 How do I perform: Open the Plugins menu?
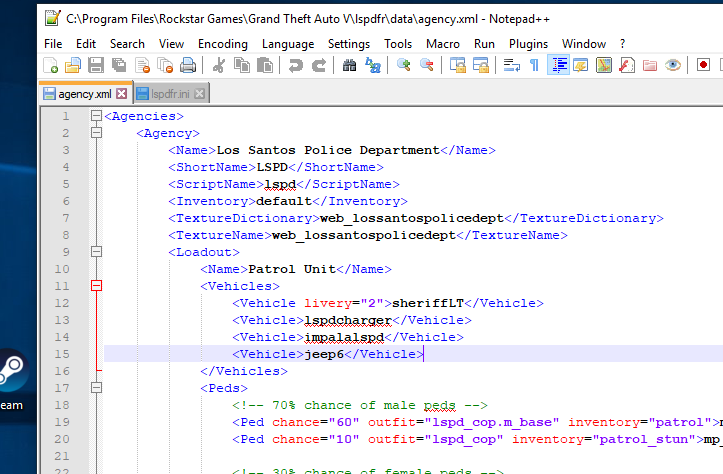[x=528, y=44]
